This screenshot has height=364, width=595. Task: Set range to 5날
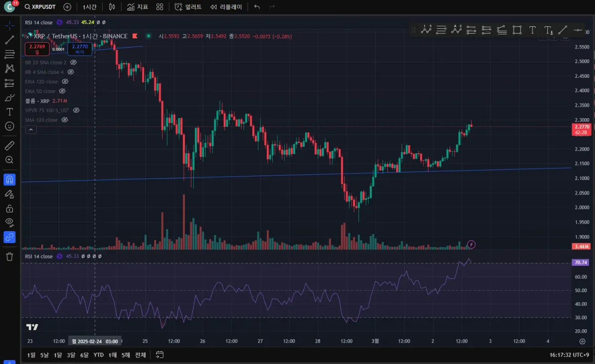(45, 355)
